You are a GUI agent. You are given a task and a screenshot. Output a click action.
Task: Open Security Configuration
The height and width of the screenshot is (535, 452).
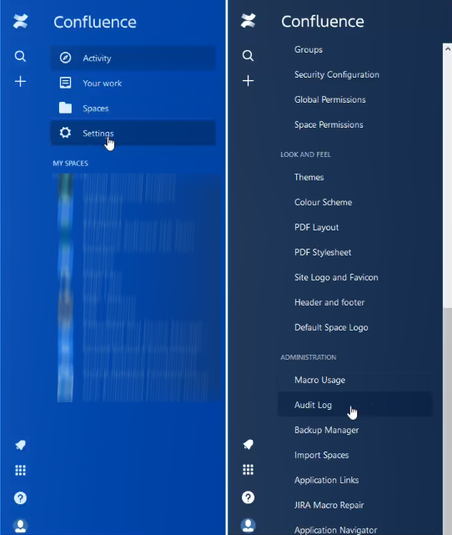337,75
